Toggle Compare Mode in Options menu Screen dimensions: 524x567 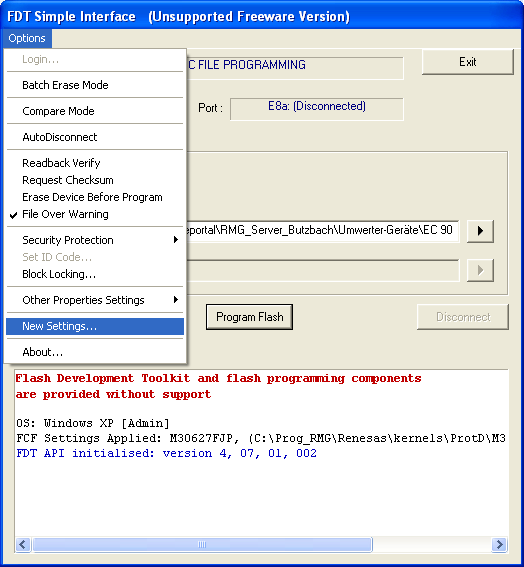(95, 111)
